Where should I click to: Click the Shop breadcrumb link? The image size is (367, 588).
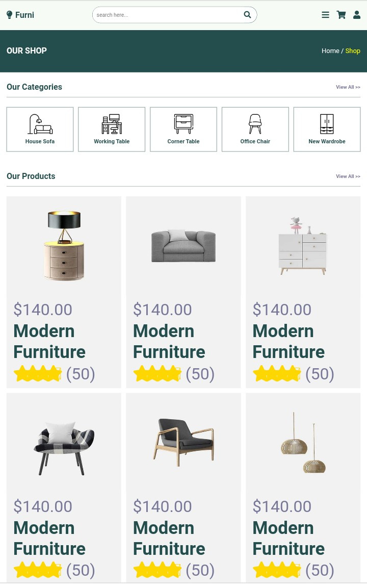pos(353,51)
